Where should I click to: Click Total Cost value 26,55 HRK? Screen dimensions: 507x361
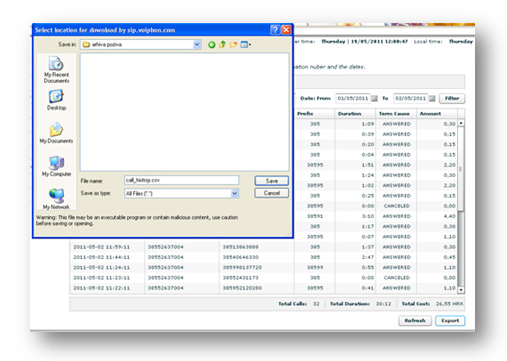(449, 304)
